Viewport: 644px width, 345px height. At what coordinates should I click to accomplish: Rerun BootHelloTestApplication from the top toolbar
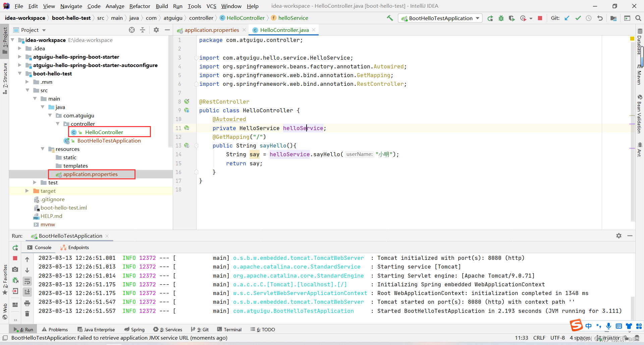(490, 18)
